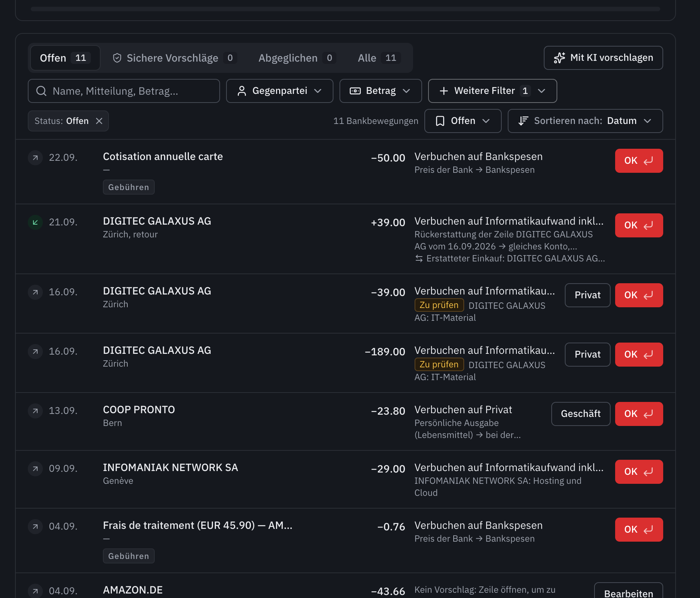Open the Offen bookmark status dropdown
The image size is (700, 598).
(463, 121)
